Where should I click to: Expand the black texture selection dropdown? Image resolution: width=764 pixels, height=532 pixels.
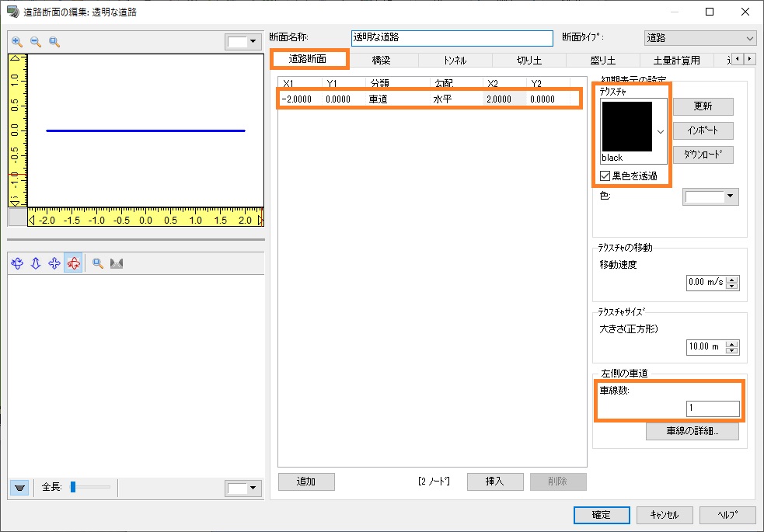point(660,131)
